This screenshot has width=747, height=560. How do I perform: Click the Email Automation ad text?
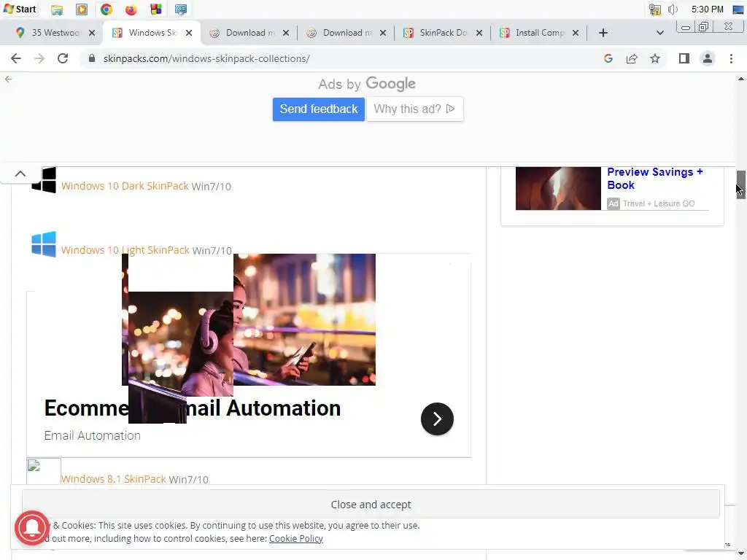93,436
